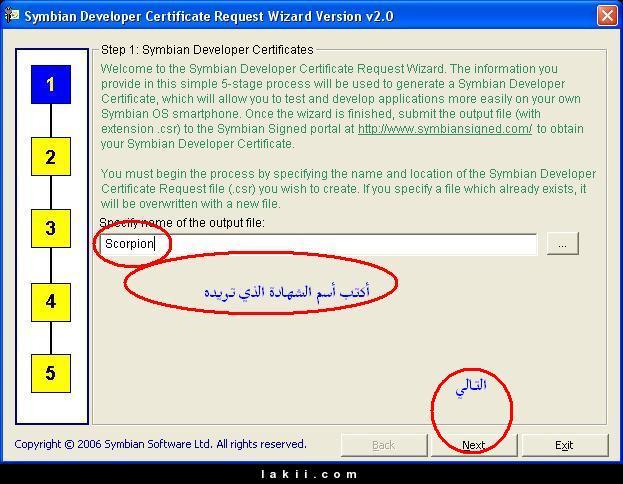The image size is (623, 484).
Task: Focus the output file name field
Action: 318,244
